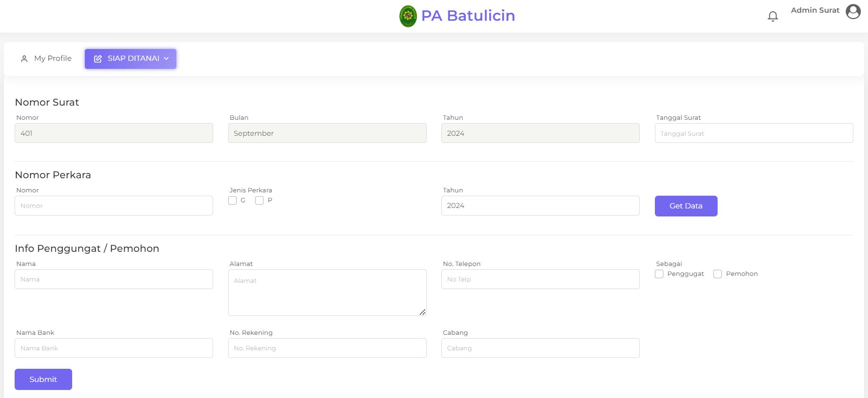Check the G jenis perkara checkbox
This screenshot has height=398, width=868.
[232, 200]
